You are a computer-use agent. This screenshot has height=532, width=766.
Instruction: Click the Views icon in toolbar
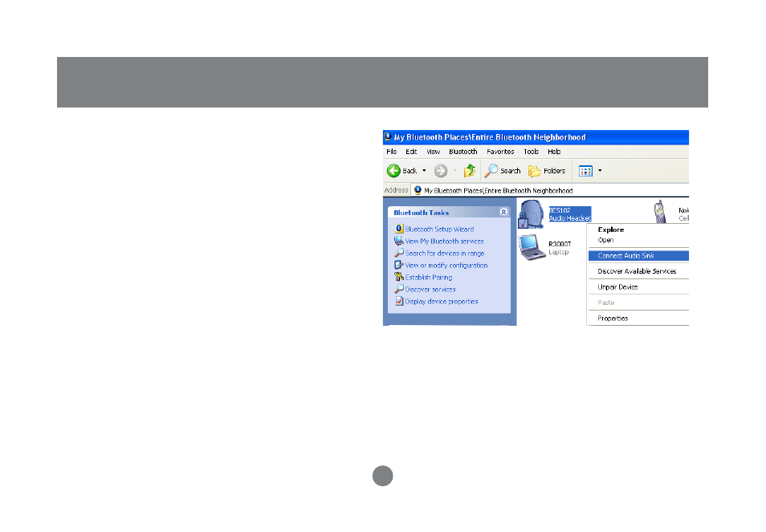pos(585,171)
